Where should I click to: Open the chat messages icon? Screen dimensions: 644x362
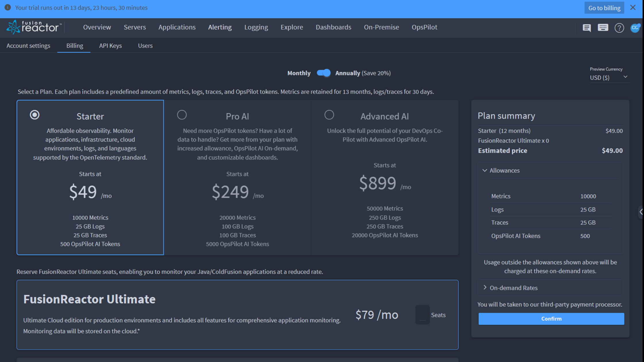[586, 28]
